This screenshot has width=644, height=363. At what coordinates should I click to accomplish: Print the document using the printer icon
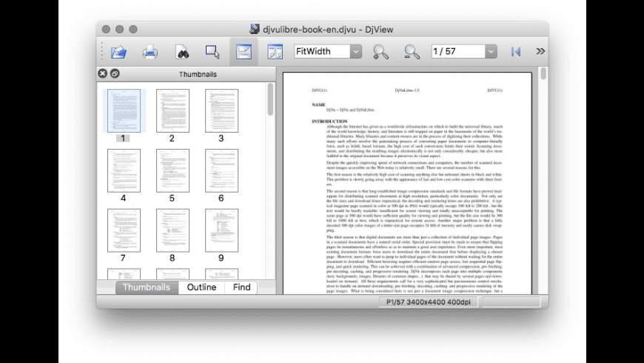tap(150, 52)
